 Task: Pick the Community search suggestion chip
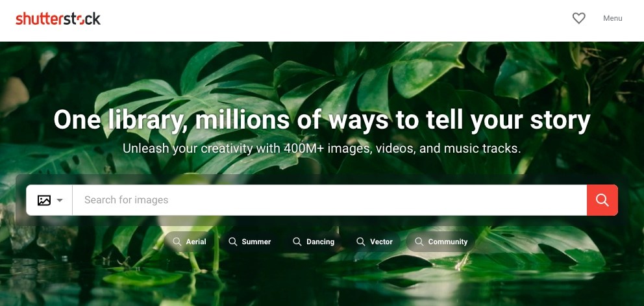tap(441, 242)
